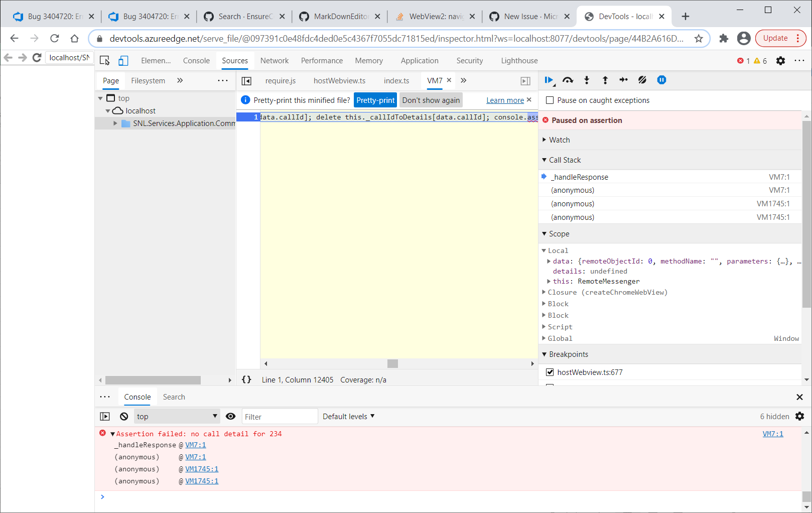The width and height of the screenshot is (812, 513).
Task: Toggle the device emulation toolbar
Action: coord(123,60)
